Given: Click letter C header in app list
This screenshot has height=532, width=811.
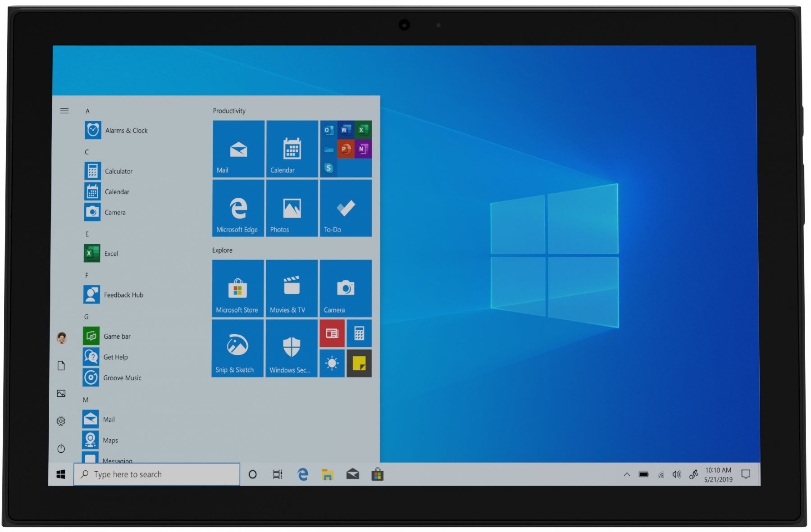Looking at the screenshot, I should tap(87, 152).
